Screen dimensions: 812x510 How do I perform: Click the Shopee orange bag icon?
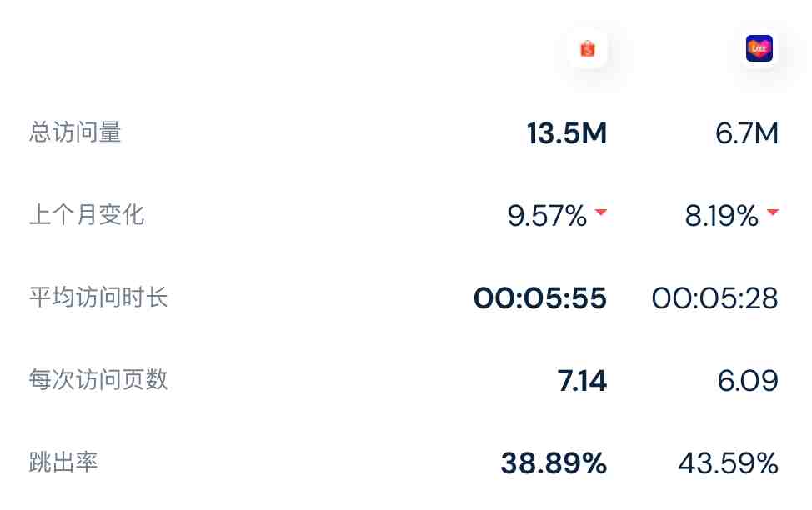coord(587,48)
